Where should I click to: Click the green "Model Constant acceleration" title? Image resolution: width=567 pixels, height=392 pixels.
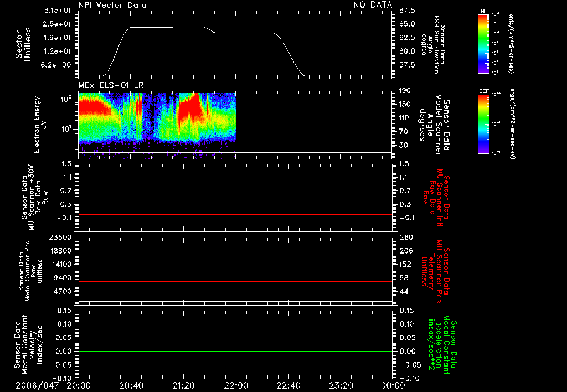tap(442, 344)
